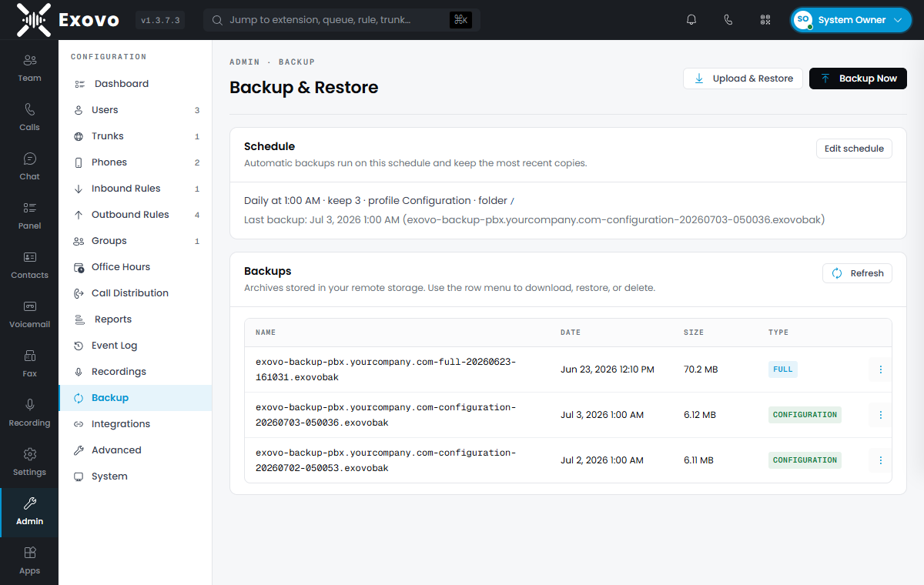Click the FULL type badge

point(782,369)
